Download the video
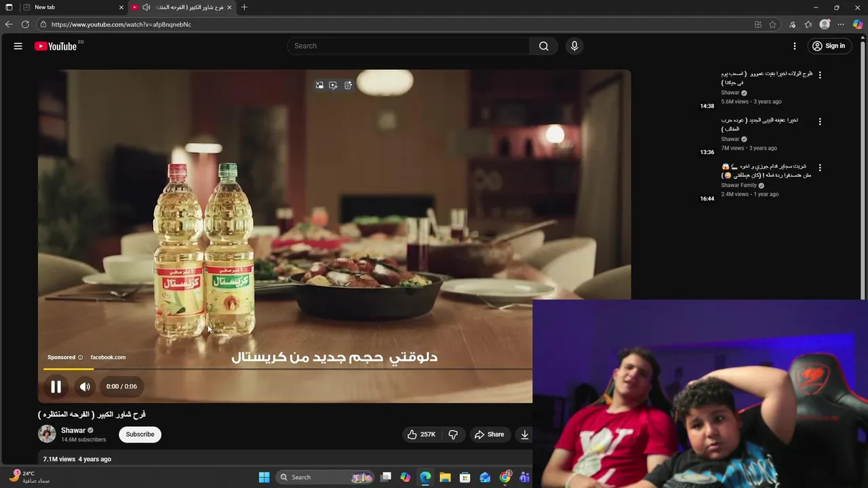Viewport: 868px width, 488px height. 525,434
